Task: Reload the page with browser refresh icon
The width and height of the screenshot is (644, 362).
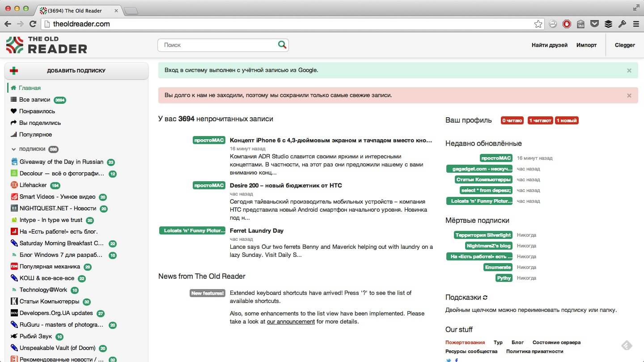Action: point(33,24)
